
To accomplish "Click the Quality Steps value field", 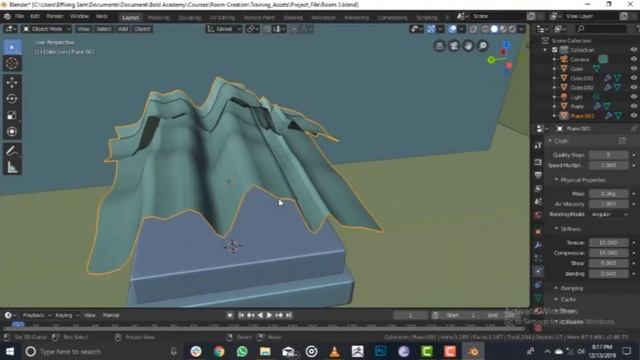I will pos(608,155).
